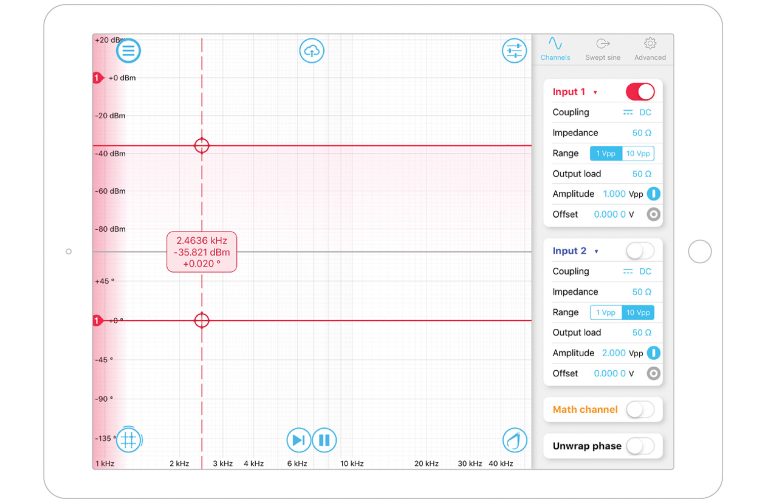Screen dimensions: 768x504
Task: Tap the bottom-right measurement tool icon
Action: 514,439
